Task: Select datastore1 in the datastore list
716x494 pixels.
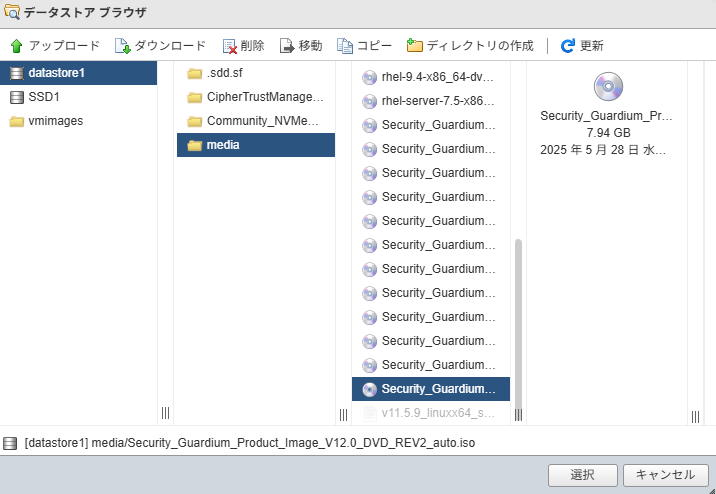Action: pos(79,73)
